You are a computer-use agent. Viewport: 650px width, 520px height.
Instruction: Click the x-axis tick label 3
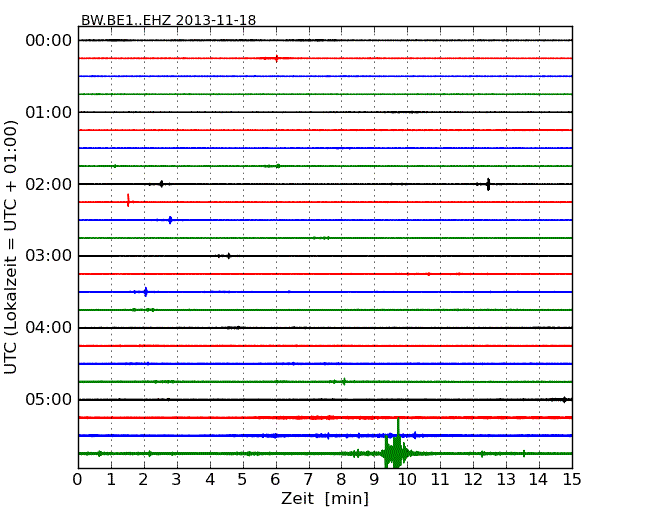177,480
